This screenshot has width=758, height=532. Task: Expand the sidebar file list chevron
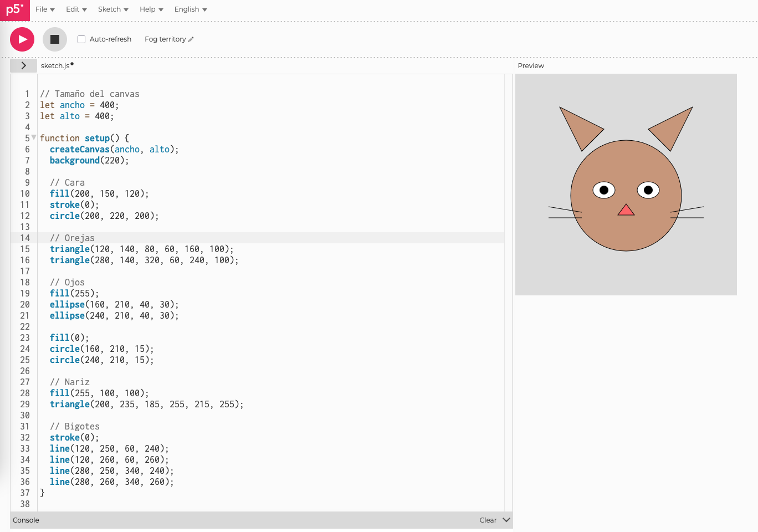23,65
